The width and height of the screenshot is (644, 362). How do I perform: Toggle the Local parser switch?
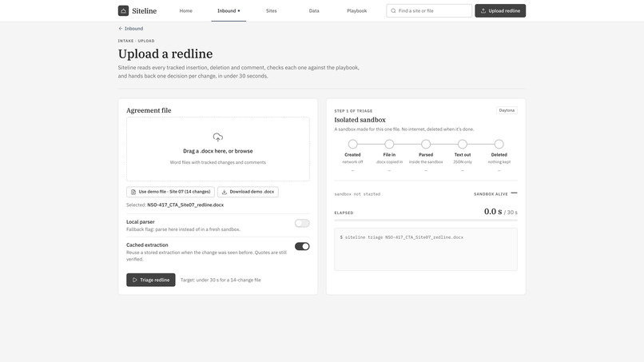[302, 223]
